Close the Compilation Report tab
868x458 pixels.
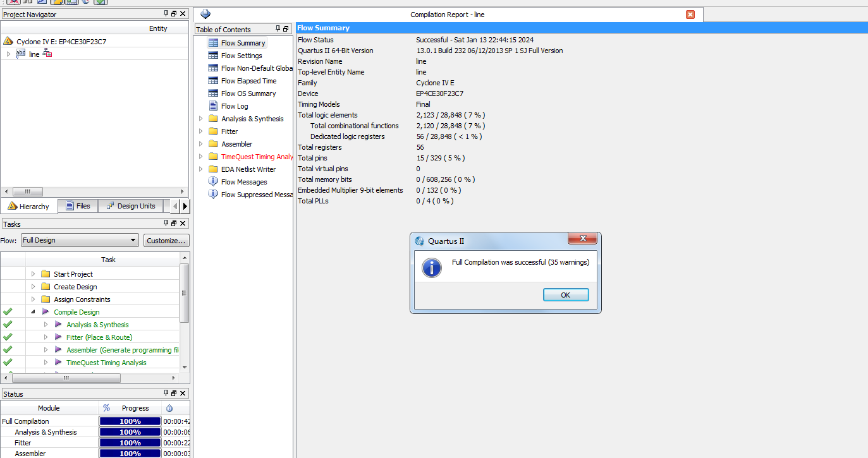[x=690, y=15]
